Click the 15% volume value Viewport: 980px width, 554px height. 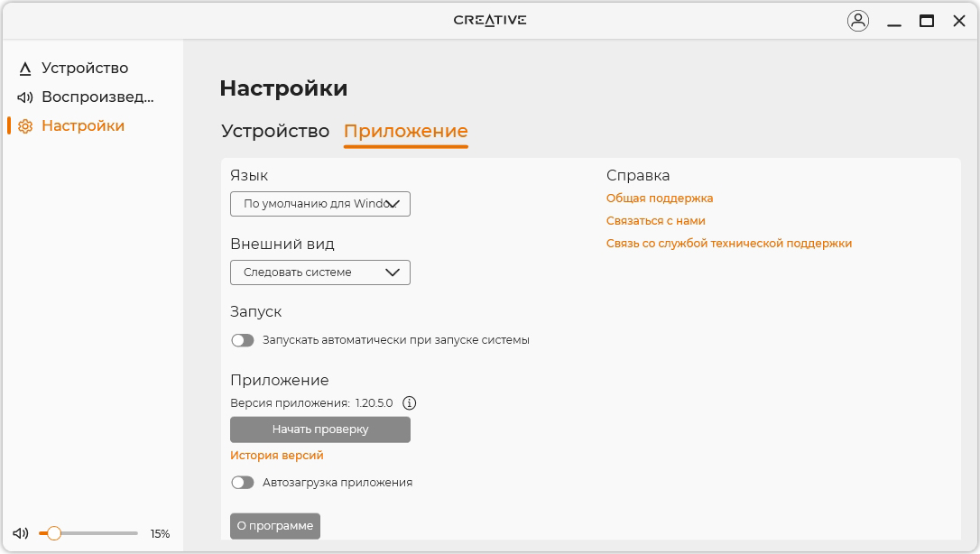click(x=160, y=534)
